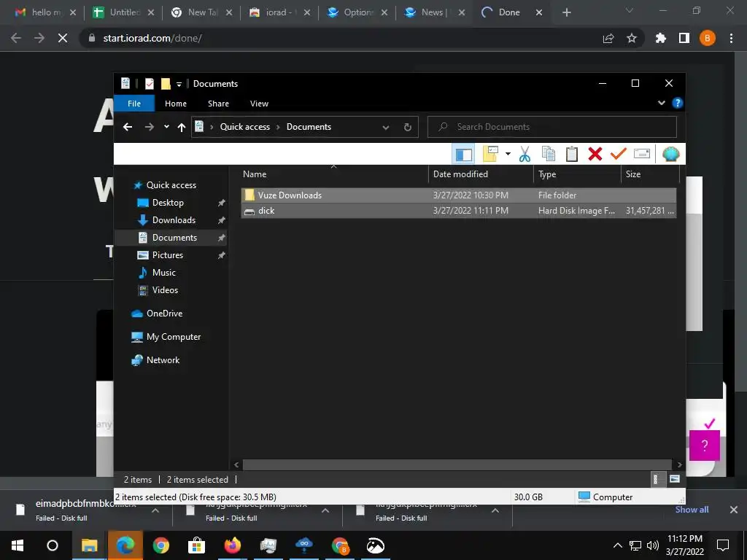Image resolution: width=747 pixels, height=560 pixels.
Task: Go up one folder level
Action: (x=182, y=127)
